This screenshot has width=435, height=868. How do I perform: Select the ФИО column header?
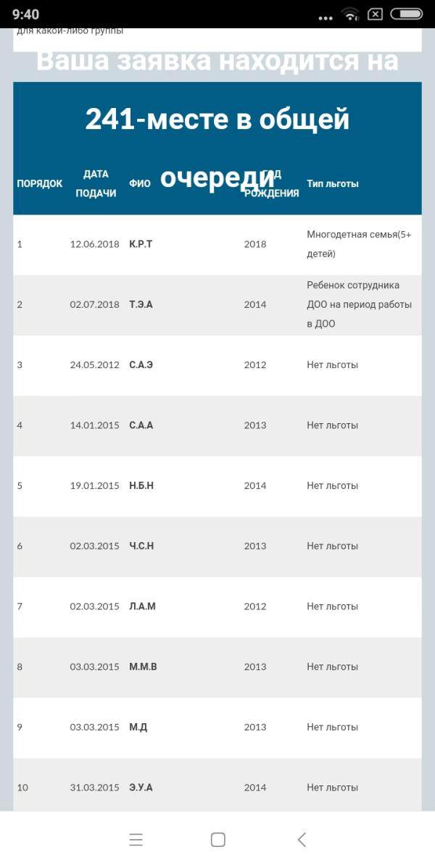point(140,184)
